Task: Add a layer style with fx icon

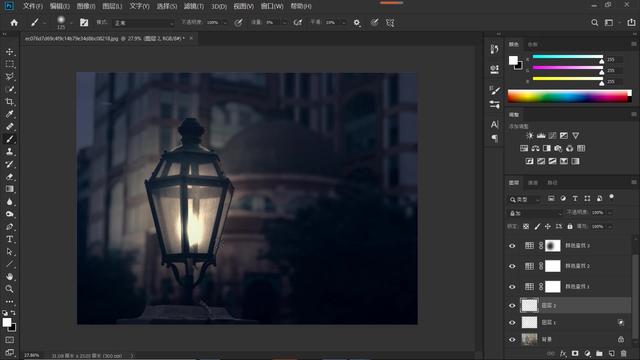Action: point(563,353)
